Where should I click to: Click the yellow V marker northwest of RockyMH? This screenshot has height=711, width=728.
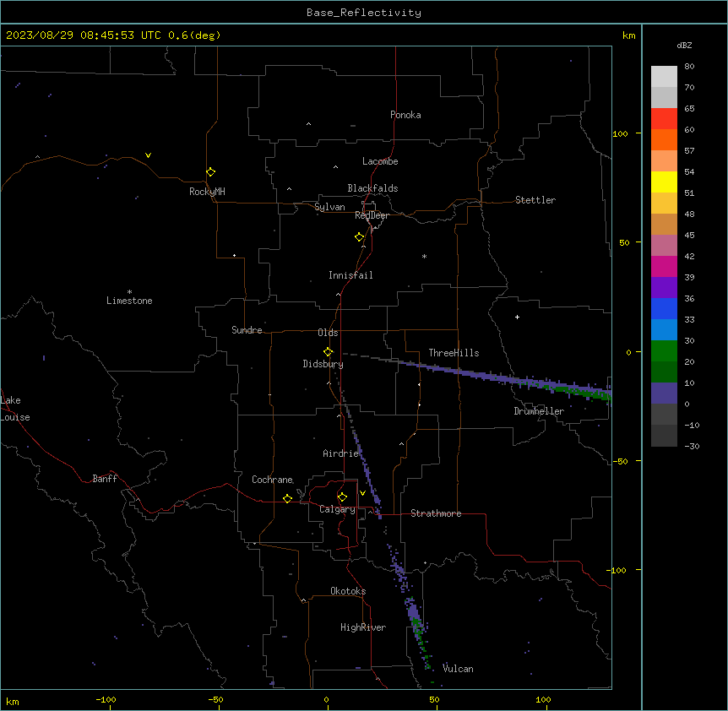tap(148, 155)
